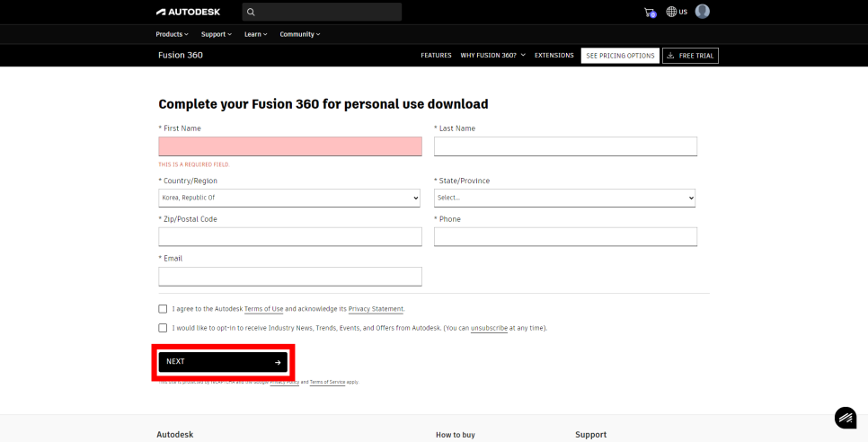868x442 pixels.
Task: Click the First Name input field
Action: pyautogui.click(x=289, y=146)
